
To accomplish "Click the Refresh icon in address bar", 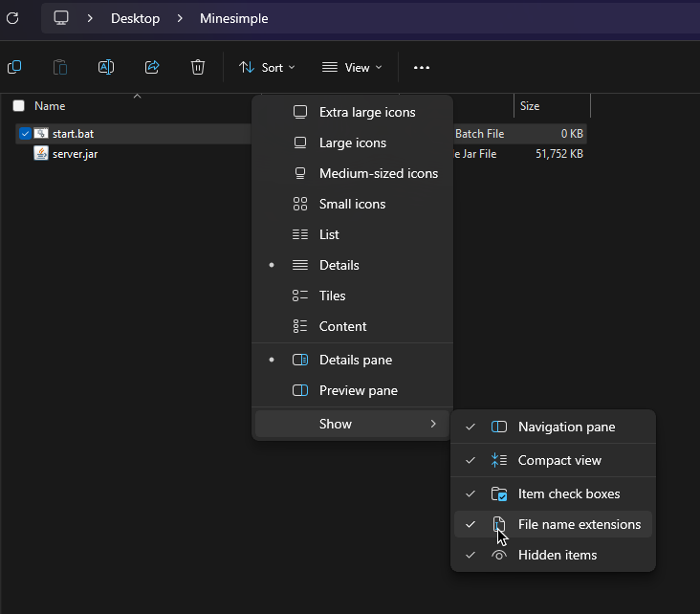I will [x=12, y=18].
